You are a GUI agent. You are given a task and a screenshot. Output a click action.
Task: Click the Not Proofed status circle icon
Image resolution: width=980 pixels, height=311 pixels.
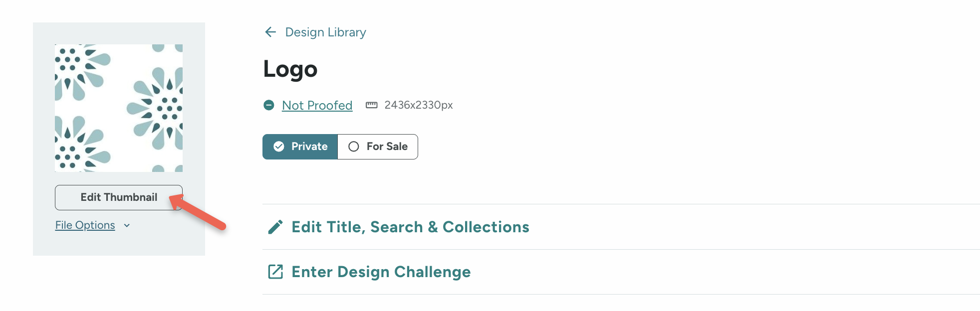269,105
